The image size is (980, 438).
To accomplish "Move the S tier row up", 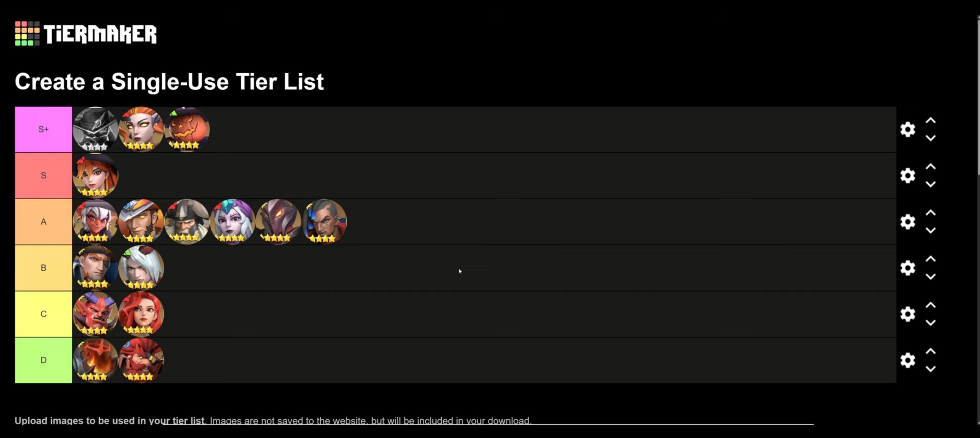I will (x=931, y=166).
